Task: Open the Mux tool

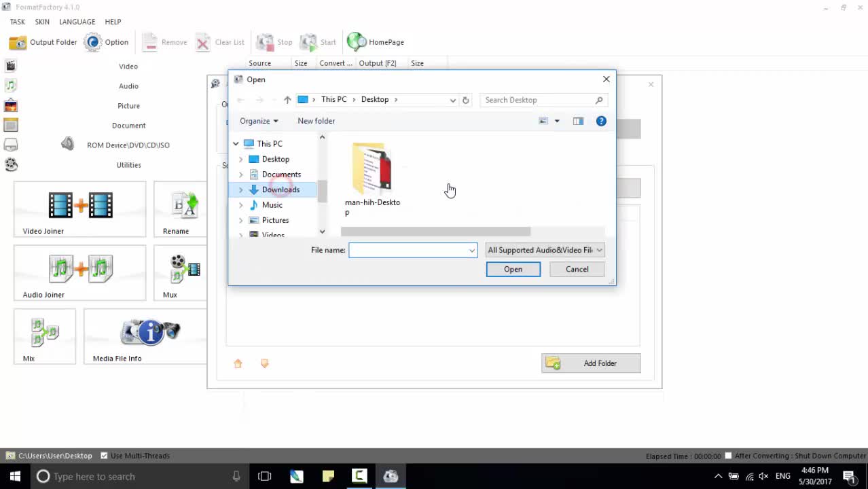Action: click(x=180, y=272)
